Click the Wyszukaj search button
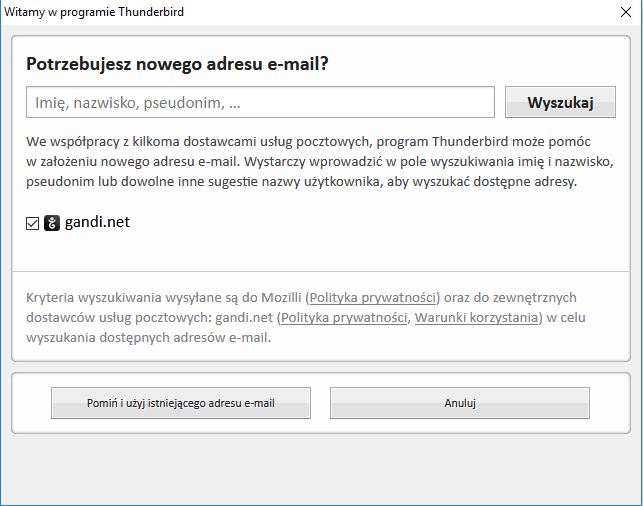Viewport: 643px width, 506px height. pos(560,102)
